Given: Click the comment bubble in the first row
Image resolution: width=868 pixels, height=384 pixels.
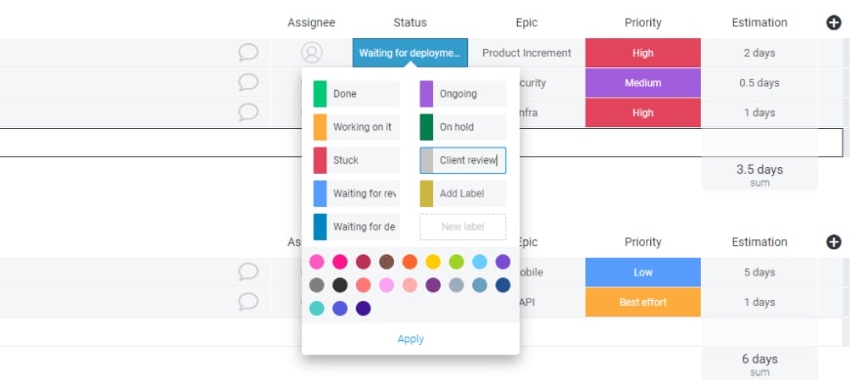Looking at the screenshot, I should pyautogui.click(x=248, y=53).
